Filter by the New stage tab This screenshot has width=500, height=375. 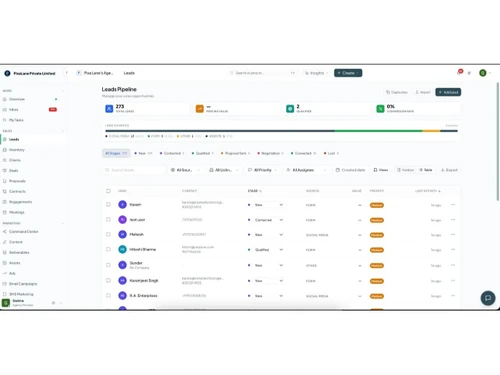click(x=143, y=153)
